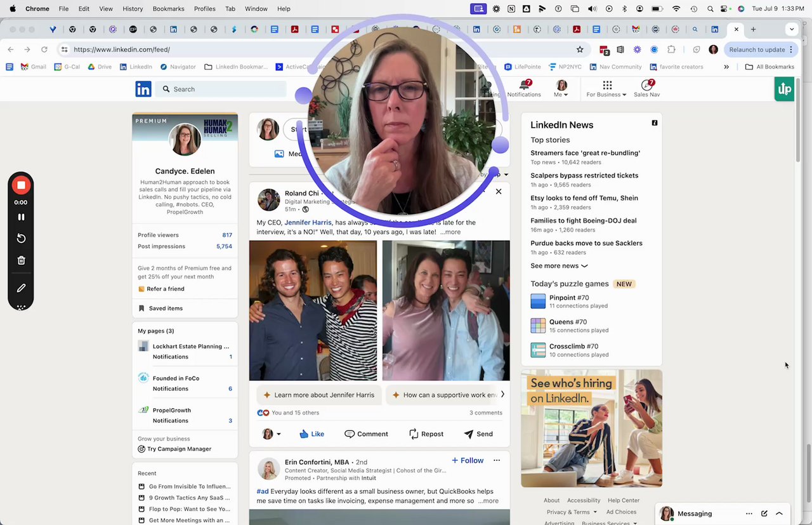812x525 pixels.
Task: Open the History menu
Action: click(x=133, y=9)
